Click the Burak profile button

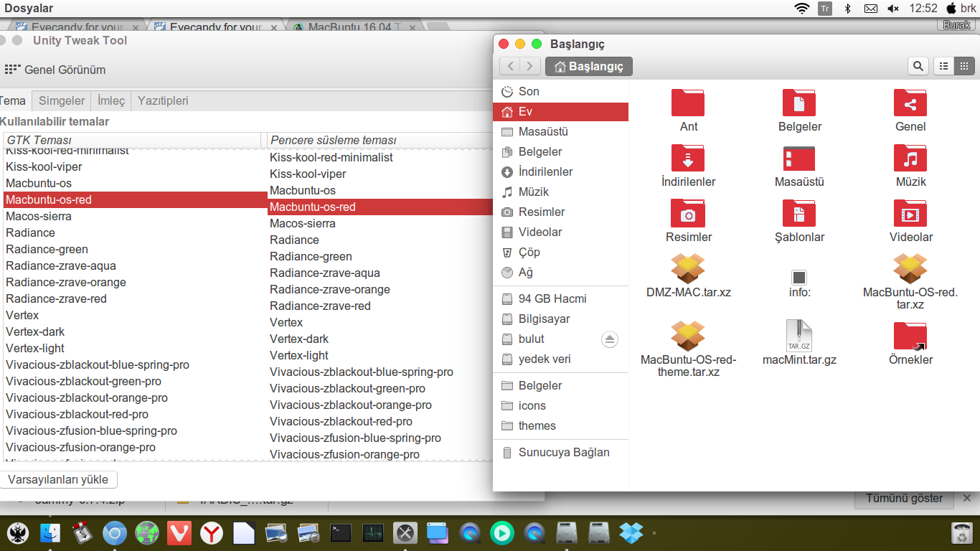pos(956,25)
